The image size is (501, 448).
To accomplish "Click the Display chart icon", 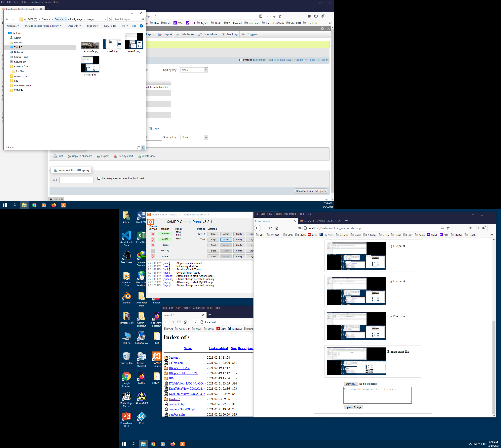I will click(115, 156).
